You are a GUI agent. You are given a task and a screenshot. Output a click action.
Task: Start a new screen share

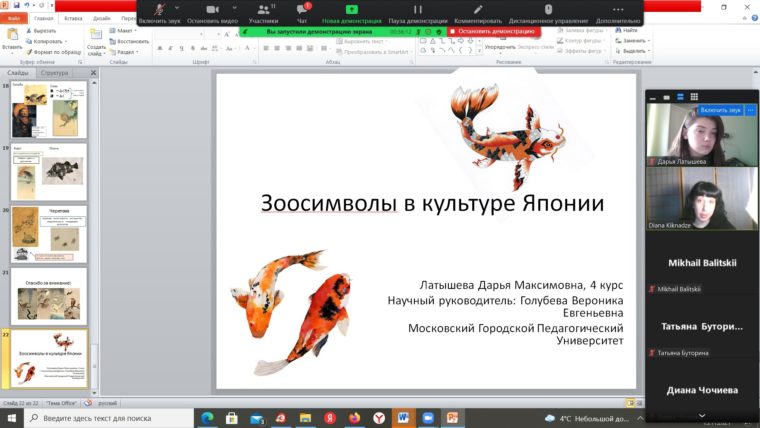pos(351,13)
